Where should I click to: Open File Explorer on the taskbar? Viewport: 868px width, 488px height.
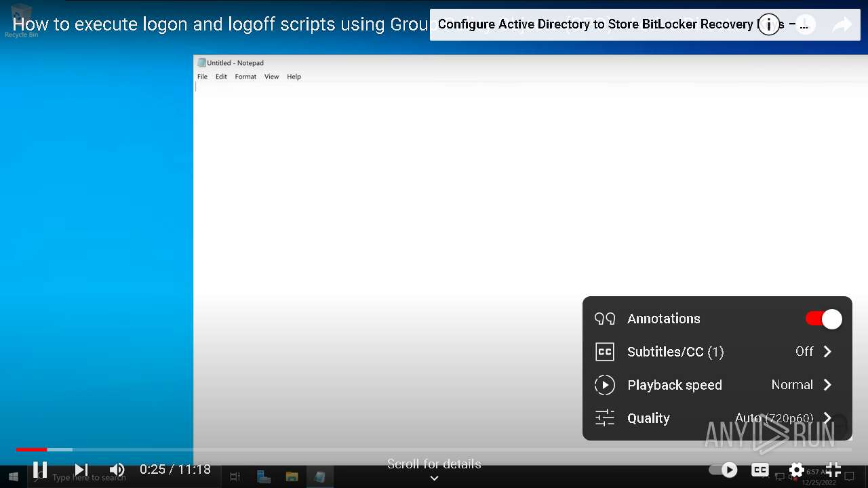[292, 477]
